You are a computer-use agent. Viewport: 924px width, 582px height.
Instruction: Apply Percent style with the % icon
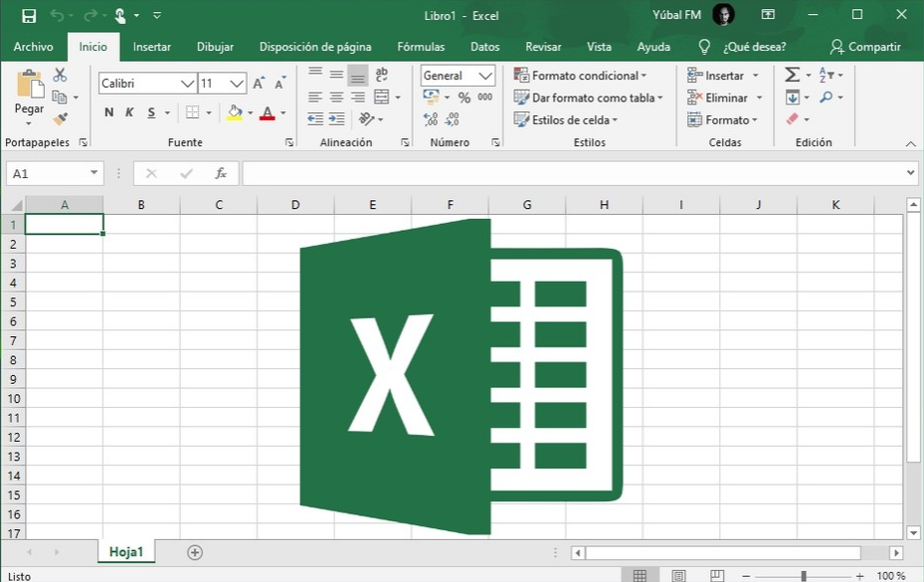pyautogui.click(x=464, y=97)
